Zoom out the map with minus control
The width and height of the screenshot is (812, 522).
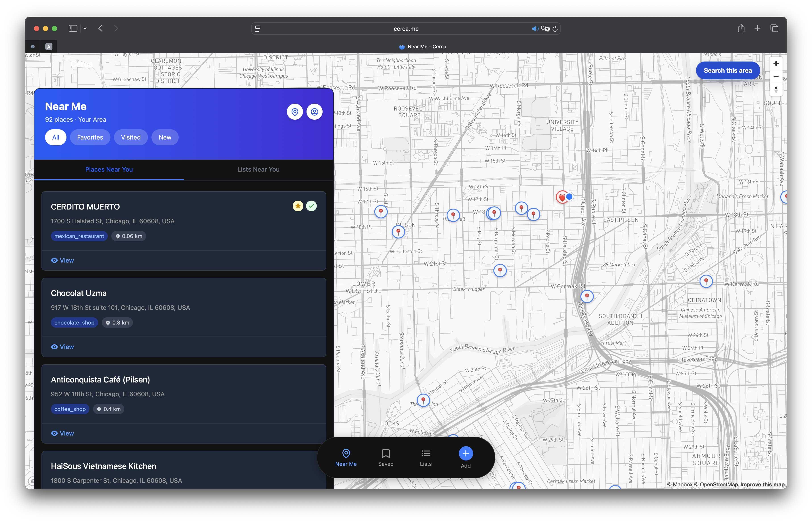776,77
